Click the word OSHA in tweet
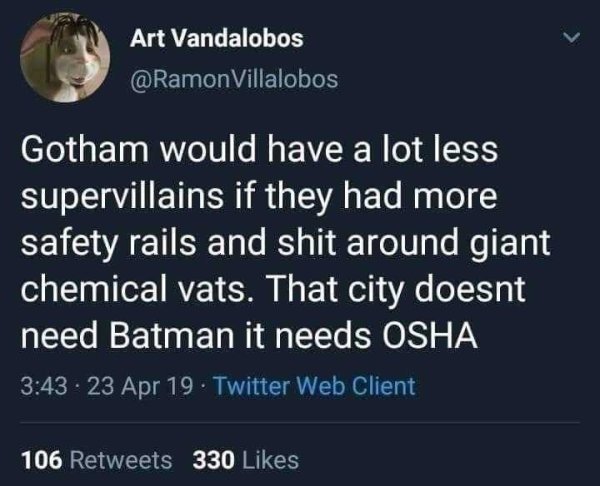 click(428, 335)
